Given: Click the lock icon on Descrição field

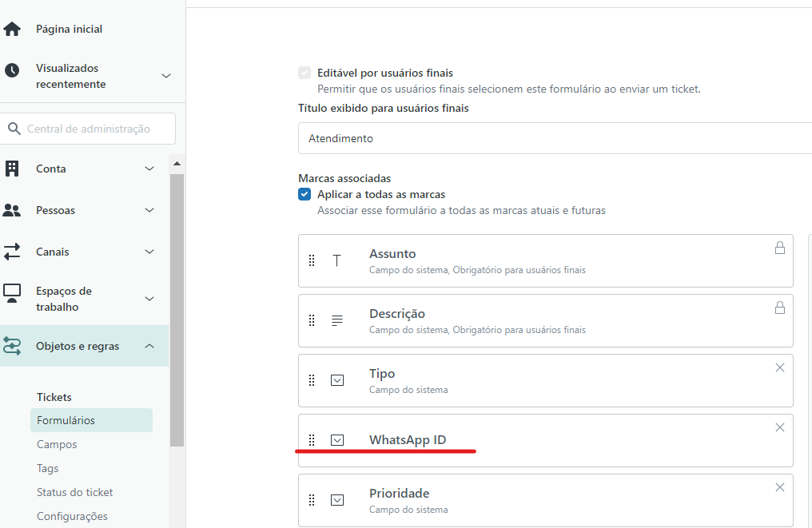Looking at the screenshot, I should pos(779,308).
